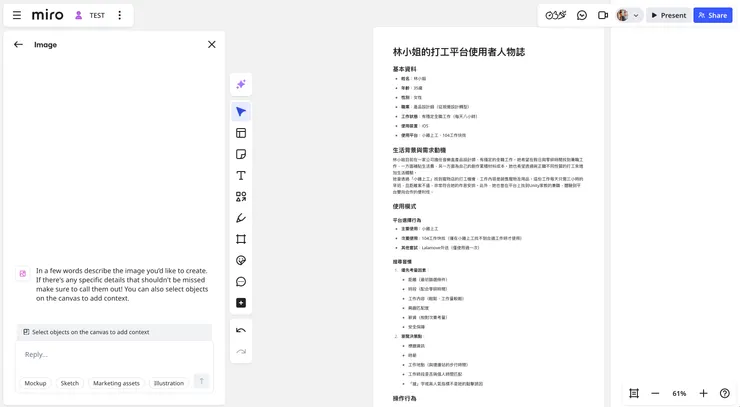Click the AI image prompt icon in chat
This screenshot has width=740, height=407.
coord(23,273)
